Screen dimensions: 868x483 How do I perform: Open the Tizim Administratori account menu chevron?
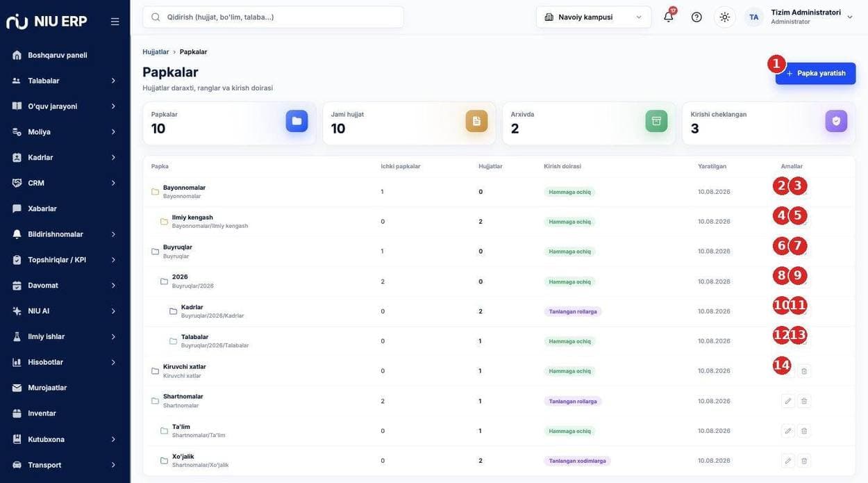coord(850,17)
